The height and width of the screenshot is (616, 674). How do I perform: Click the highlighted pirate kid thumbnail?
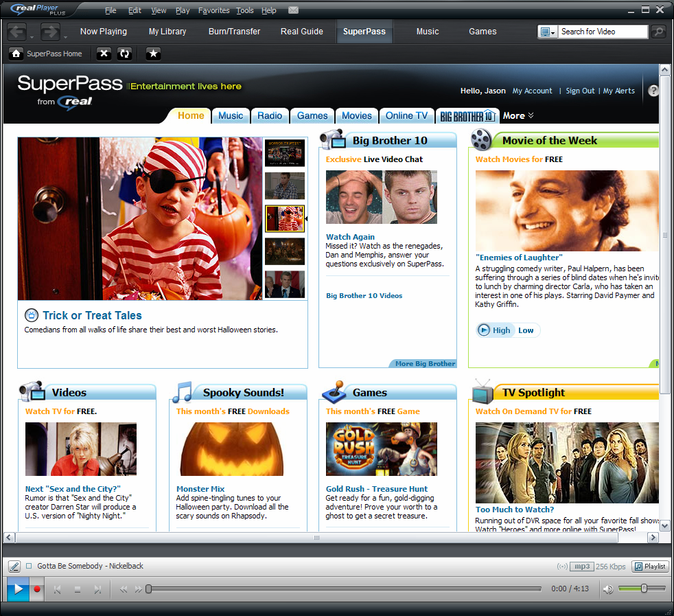tap(285, 219)
